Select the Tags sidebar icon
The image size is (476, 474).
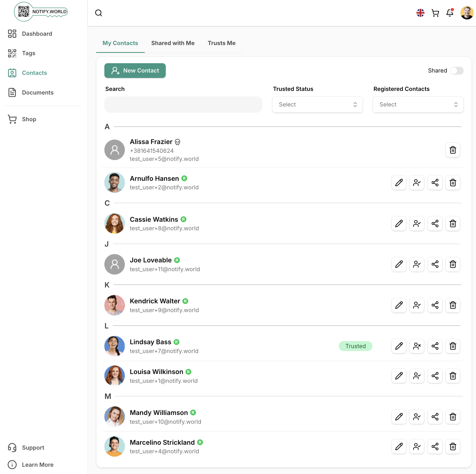(28, 53)
